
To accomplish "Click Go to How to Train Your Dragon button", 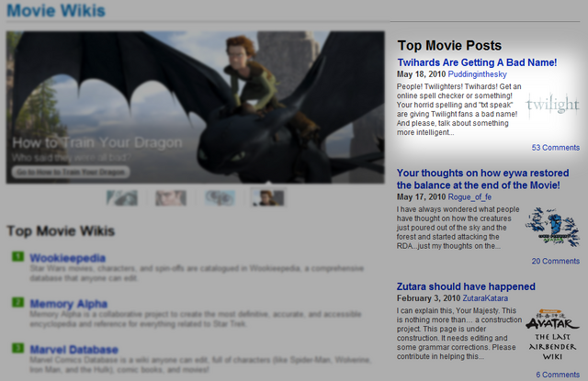I will pyautogui.click(x=71, y=172).
